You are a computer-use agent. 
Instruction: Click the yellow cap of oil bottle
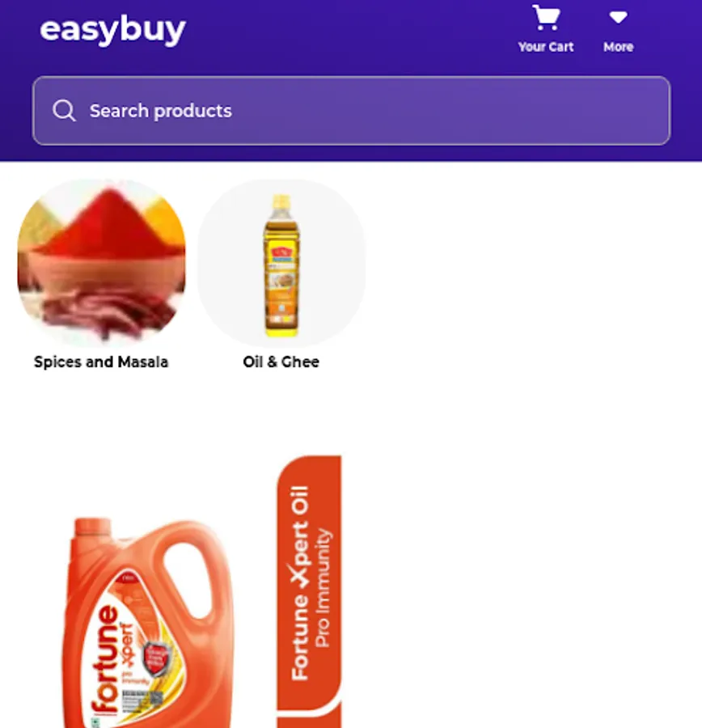(281, 201)
